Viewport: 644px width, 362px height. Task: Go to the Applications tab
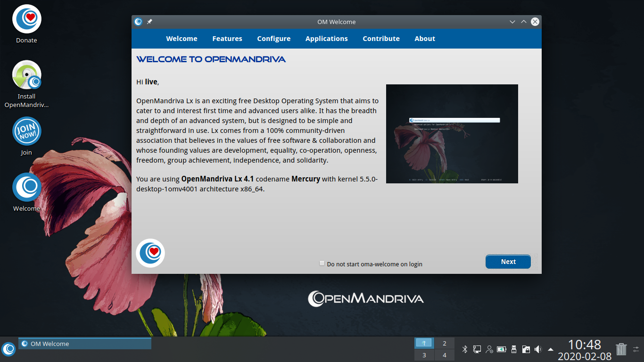pos(327,39)
